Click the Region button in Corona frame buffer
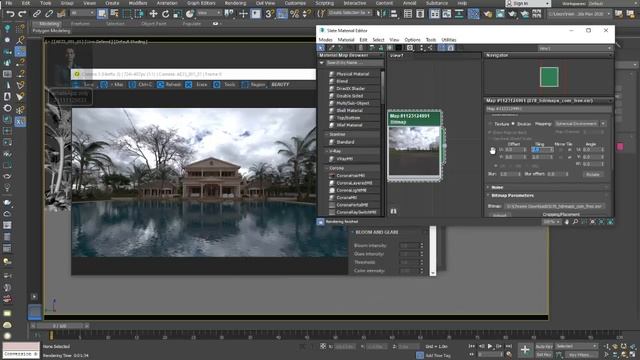Screen dimensions: 640x360 click(x=253, y=84)
